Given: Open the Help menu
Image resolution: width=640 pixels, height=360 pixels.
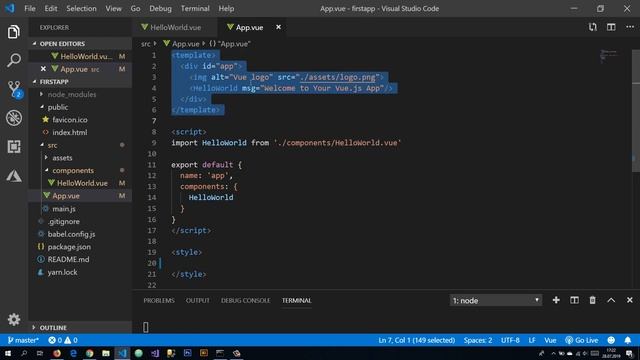Looking at the screenshot, I should (226, 8).
